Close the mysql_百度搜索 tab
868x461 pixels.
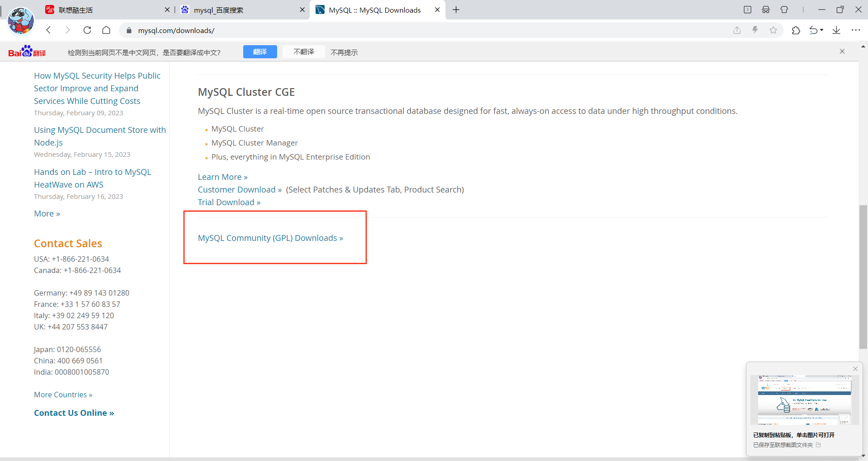(302, 9)
